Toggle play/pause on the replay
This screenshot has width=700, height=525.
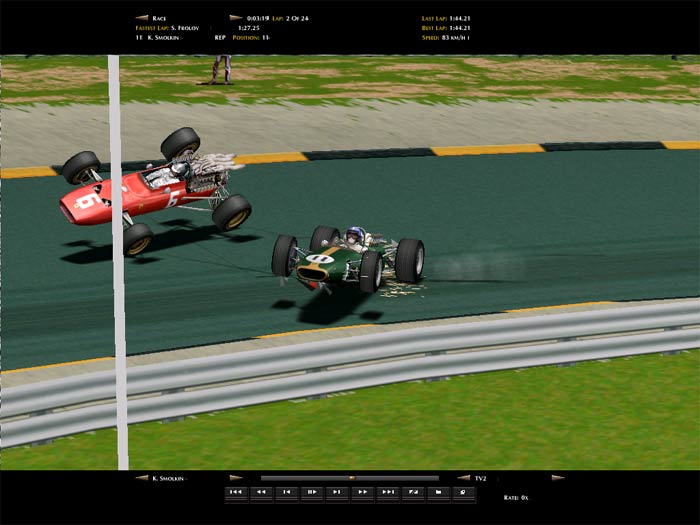311,492
